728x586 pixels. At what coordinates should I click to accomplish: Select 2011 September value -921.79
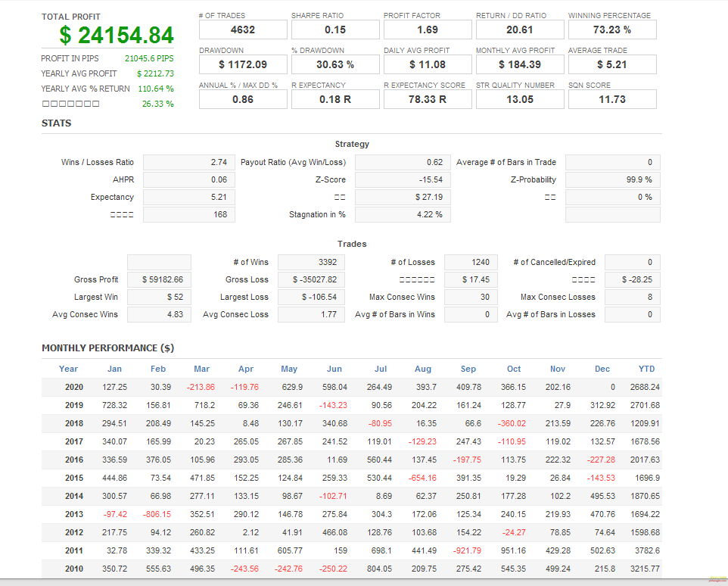pos(467,550)
